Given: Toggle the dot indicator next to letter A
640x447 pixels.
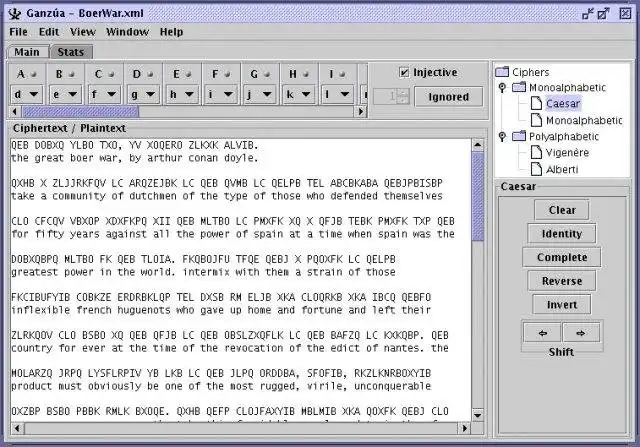Looking at the screenshot, I should click(33, 74).
